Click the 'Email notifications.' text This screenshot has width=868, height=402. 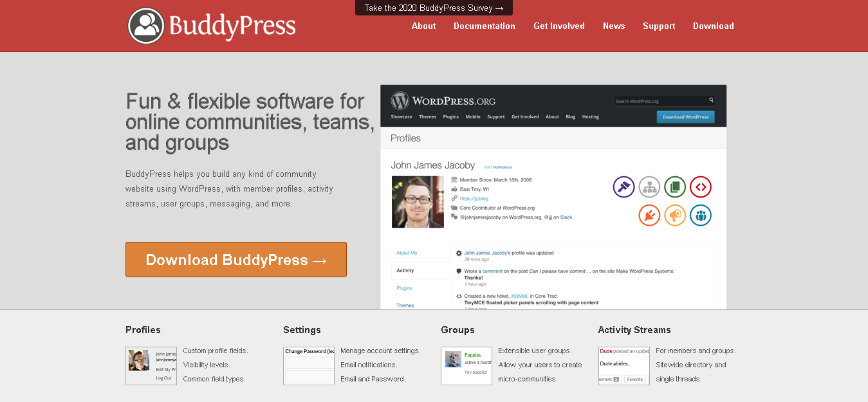click(x=369, y=365)
